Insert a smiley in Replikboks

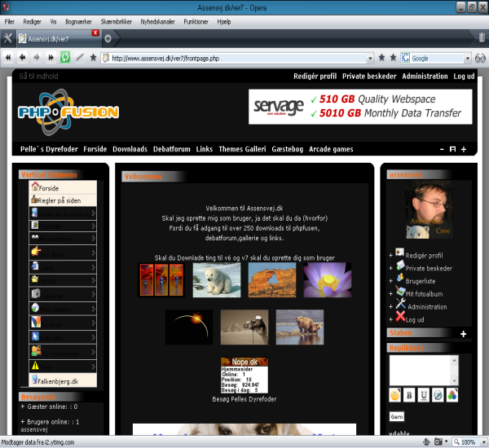point(394,395)
